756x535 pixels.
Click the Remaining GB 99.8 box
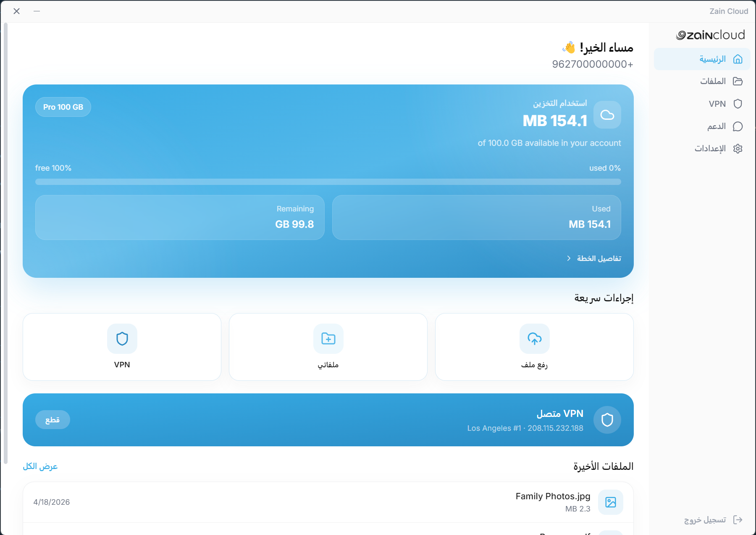pyautogui.click(x=180, y=217)
